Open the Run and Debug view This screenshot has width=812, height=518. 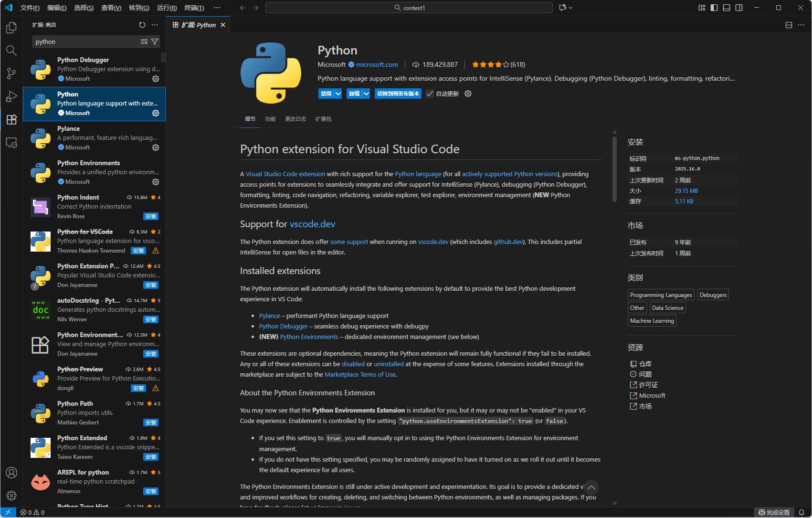[x=11, y=96]
